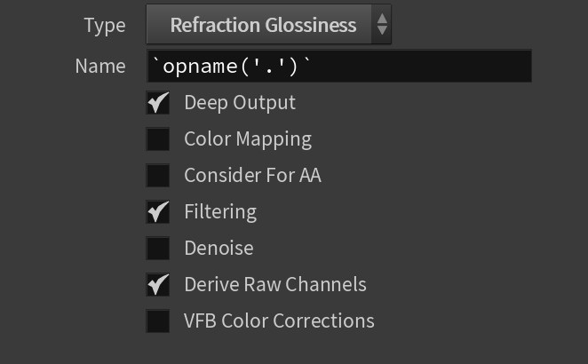
Task: Click the Color Mapping label
Action: point(248,139)
